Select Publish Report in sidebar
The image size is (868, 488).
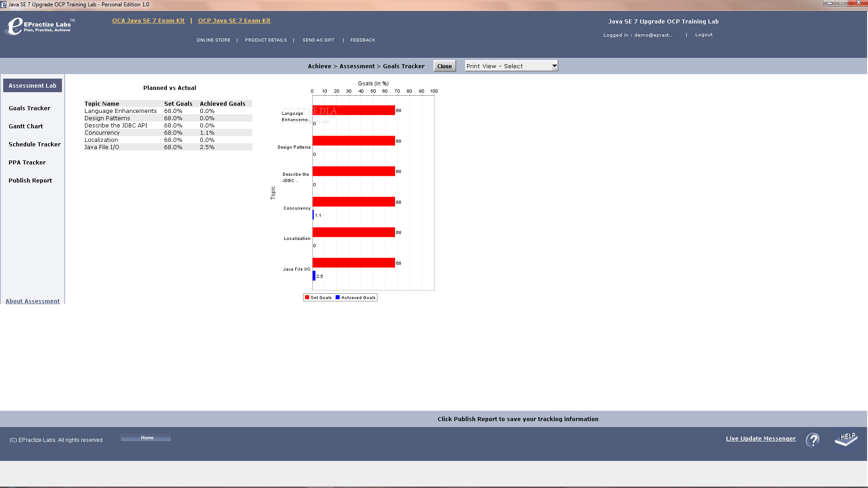tap(30, 180)
